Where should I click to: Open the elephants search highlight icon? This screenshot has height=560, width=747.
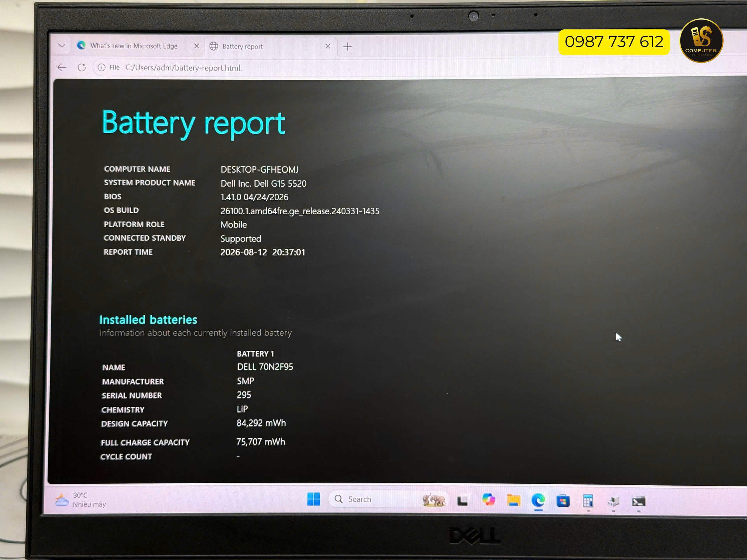(434, 500)
